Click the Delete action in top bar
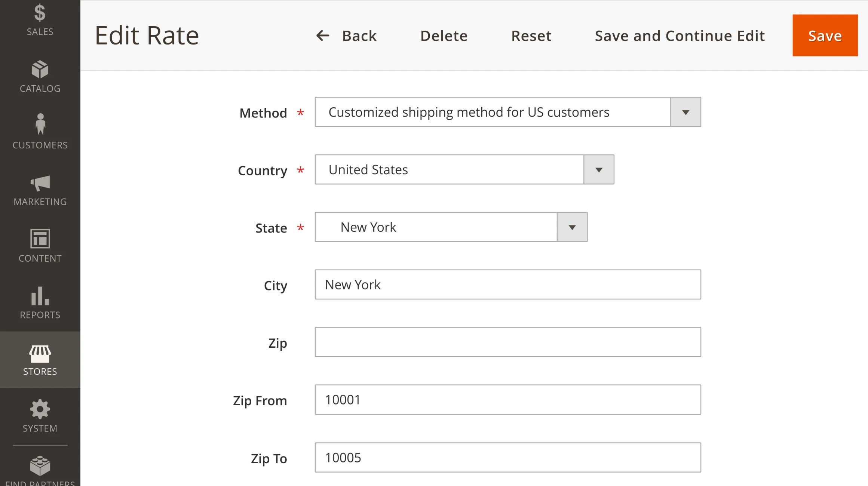 pyautogui.click(x=444, y=36)
